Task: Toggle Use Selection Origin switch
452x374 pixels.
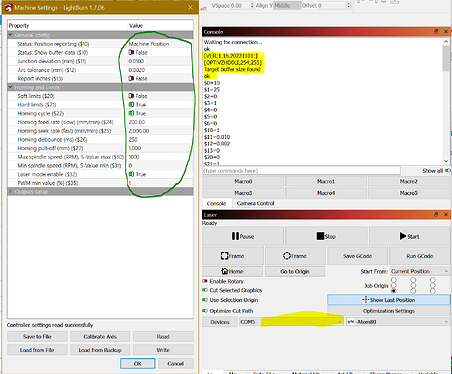Action: point(205,300)
